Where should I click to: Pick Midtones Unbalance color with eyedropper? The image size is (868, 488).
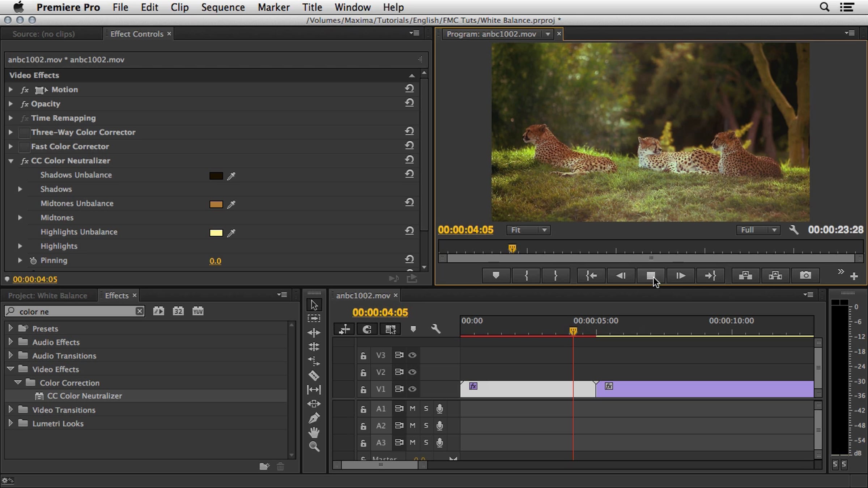point(231,204)
